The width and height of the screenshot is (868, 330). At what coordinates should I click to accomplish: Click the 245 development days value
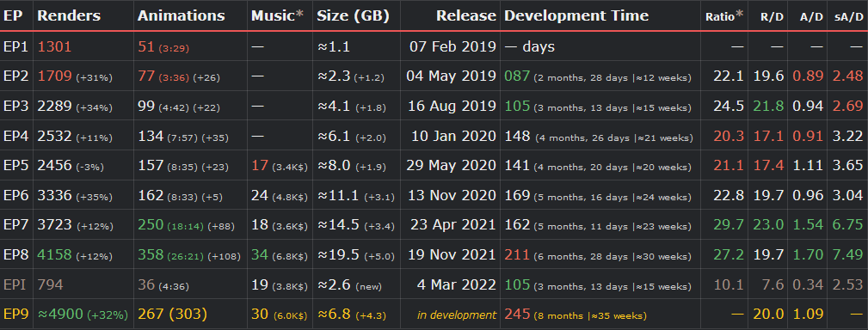517,315
